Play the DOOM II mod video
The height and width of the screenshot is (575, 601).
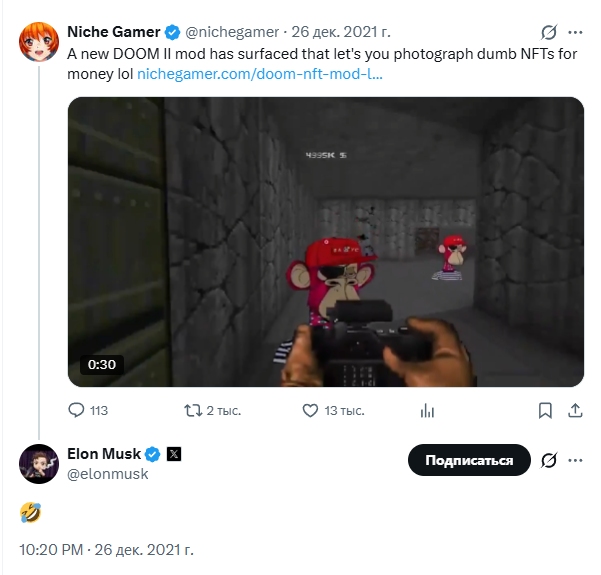[x=326, y=242]
